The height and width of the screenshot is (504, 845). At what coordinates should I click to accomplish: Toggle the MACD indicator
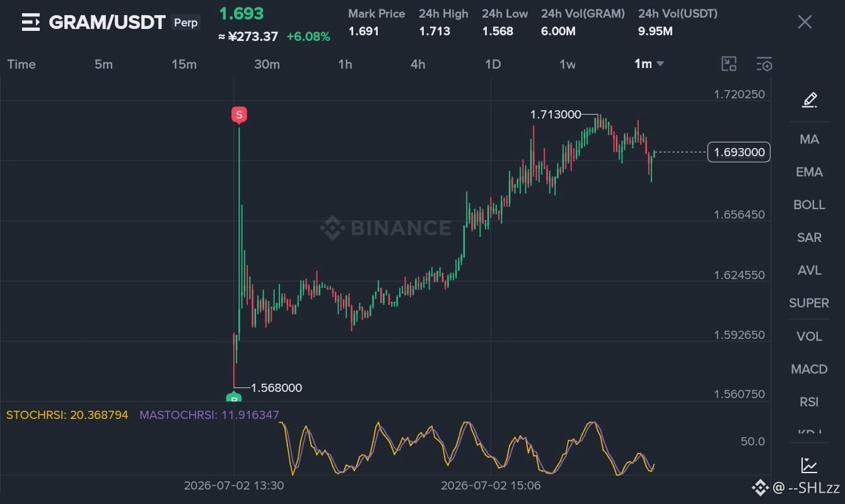(809, 369)
